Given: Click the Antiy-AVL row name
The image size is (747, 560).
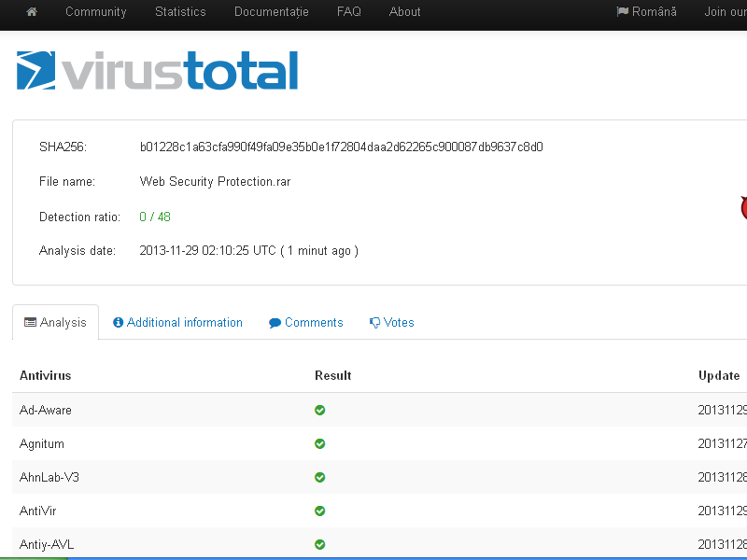Looking at the screenshot, I should [47, 544].
